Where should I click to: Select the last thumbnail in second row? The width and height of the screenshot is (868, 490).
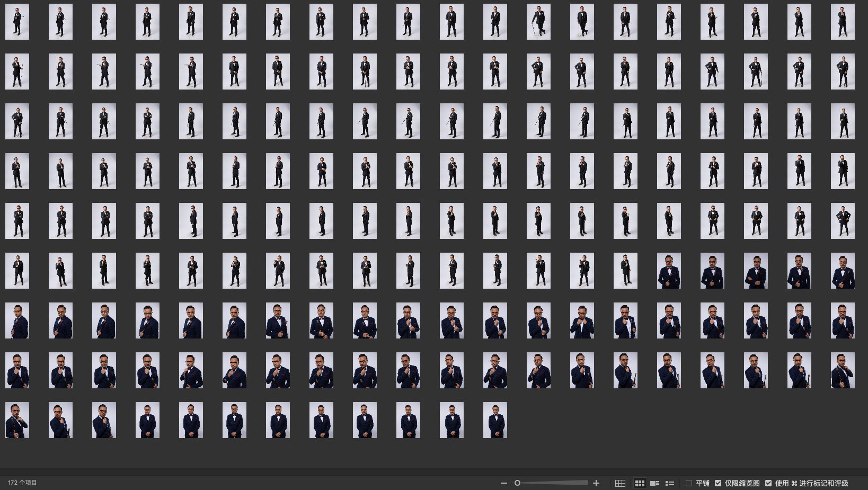[x=843, y=72]
